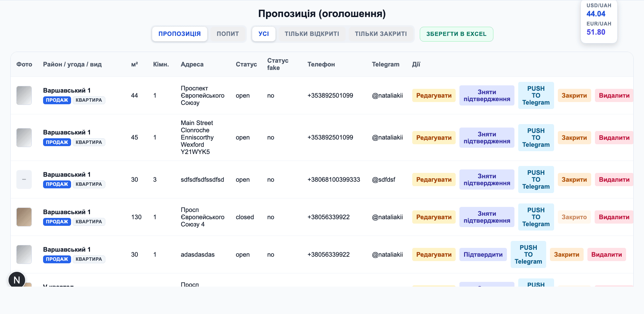Edit the closed 130 m² listing
644x314 pixels.
pos(434,217)
